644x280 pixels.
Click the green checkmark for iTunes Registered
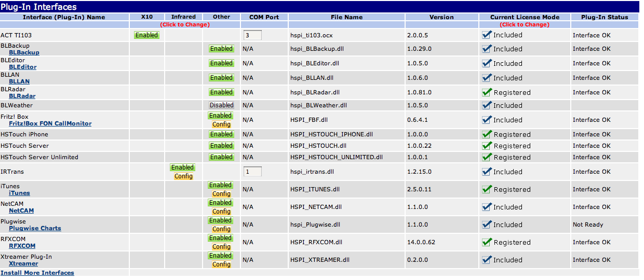[487, 189]
